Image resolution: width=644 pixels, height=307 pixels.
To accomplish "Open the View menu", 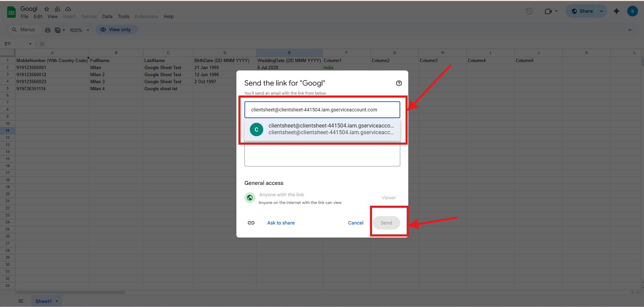I will 53,16.
